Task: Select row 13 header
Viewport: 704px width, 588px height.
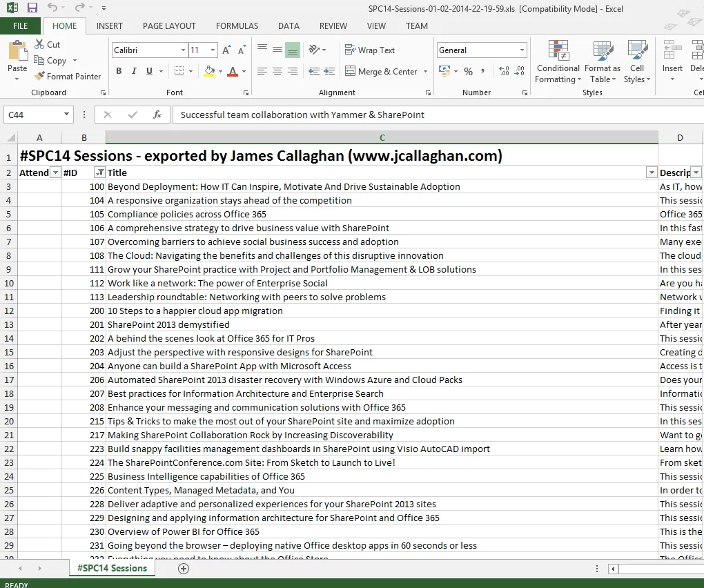Action: point(8,324)
